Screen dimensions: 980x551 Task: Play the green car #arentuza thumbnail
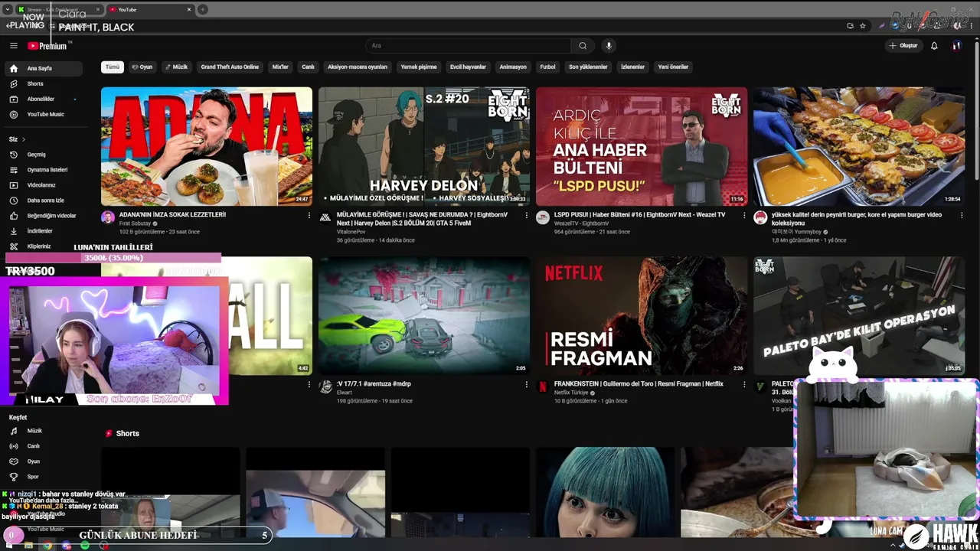coord(424,315)
